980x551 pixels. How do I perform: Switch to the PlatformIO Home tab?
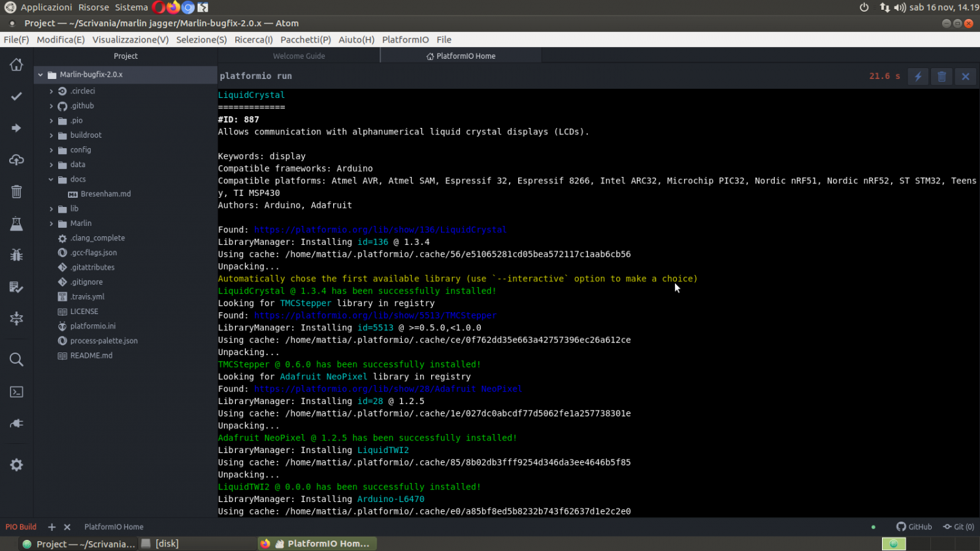(x=461, y=56)
